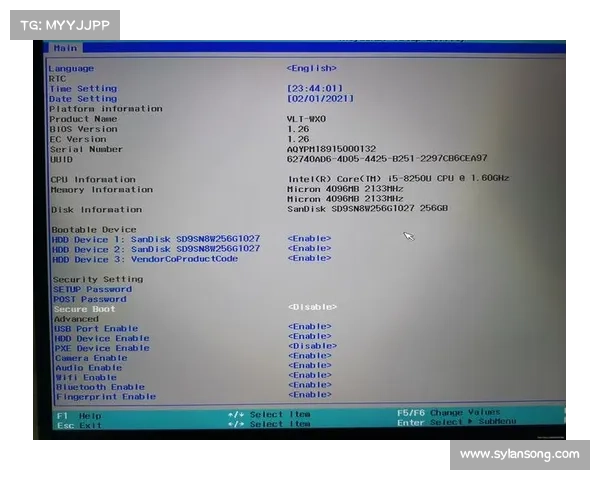Open the POST Password entry
Screen dimensions: 600x480
(x=89, y=299)
